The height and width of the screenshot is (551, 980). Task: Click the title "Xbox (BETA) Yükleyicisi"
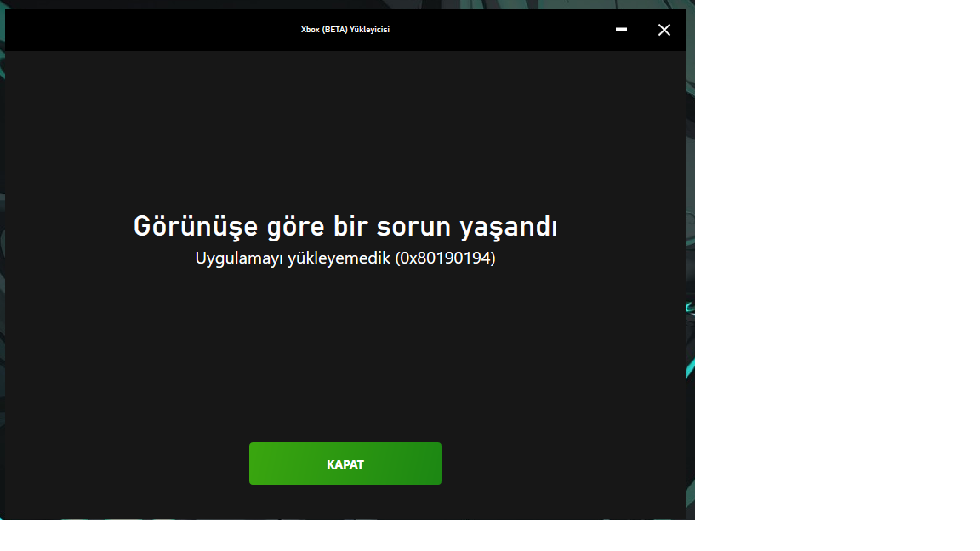345,30
